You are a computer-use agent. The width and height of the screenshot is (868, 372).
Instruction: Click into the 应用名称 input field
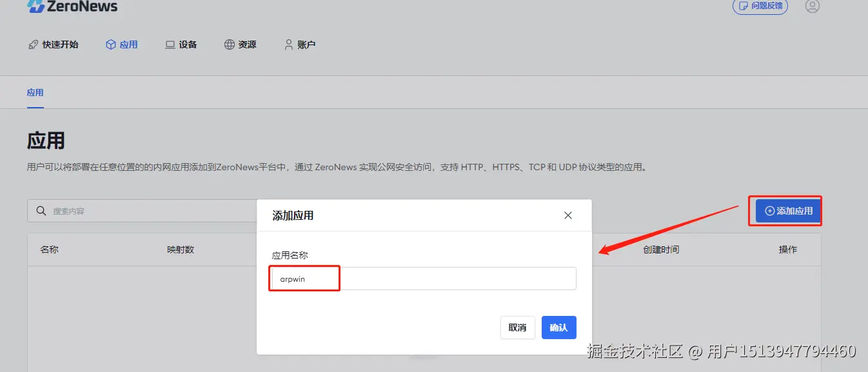click(424, 279)
